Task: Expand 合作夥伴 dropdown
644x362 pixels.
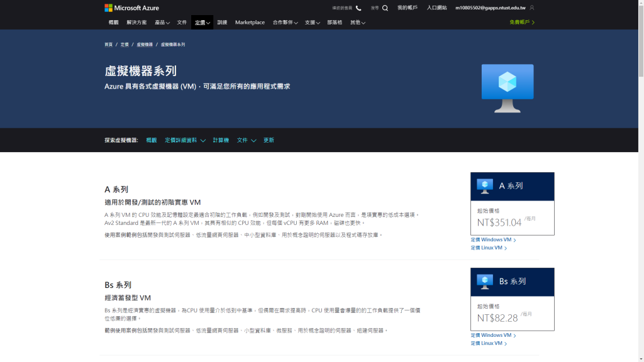Action: coord(285,23)
